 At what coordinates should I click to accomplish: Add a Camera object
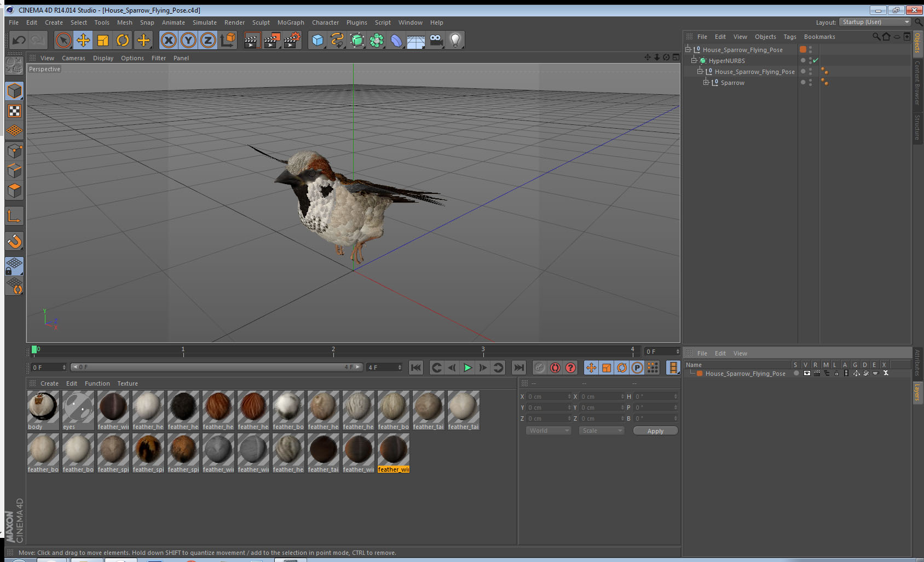436,40
